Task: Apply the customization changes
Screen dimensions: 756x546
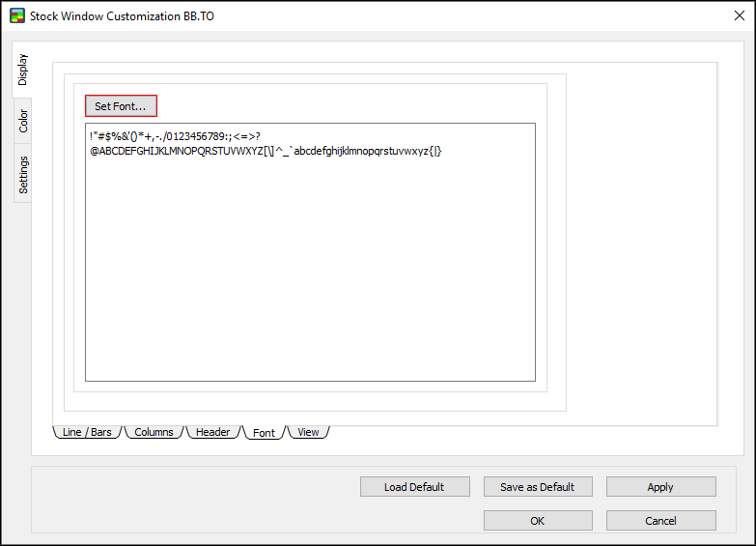Action: pyautogui.click(x=660, y=487)
